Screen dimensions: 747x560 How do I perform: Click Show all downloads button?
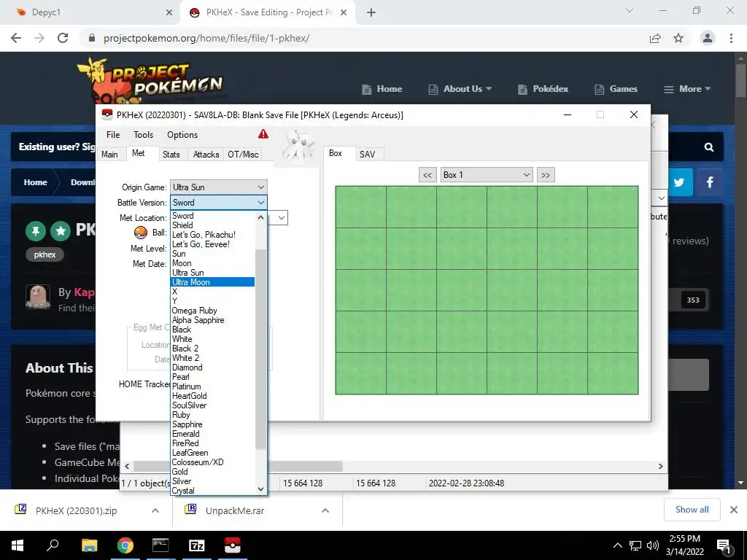(692, 510)
